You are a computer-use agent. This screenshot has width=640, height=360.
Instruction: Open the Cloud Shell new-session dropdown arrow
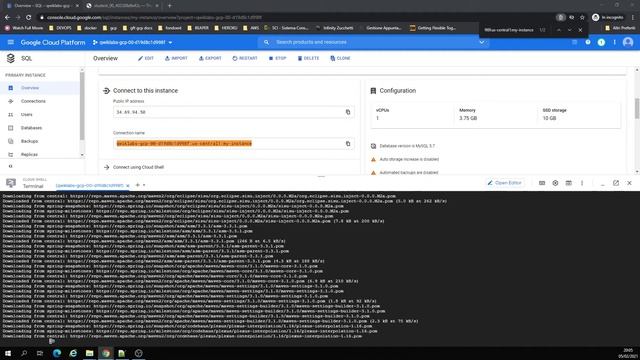coord(144,185)
